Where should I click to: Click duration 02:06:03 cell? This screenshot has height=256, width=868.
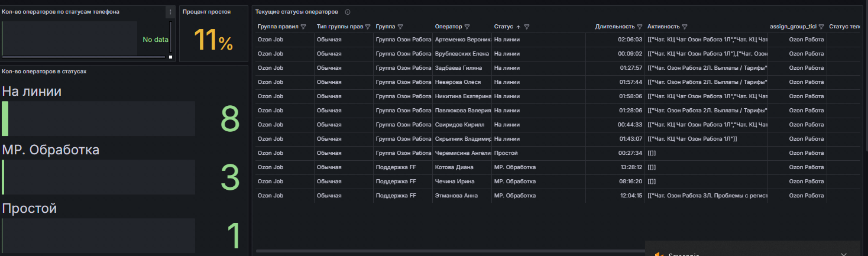point(615,40)
